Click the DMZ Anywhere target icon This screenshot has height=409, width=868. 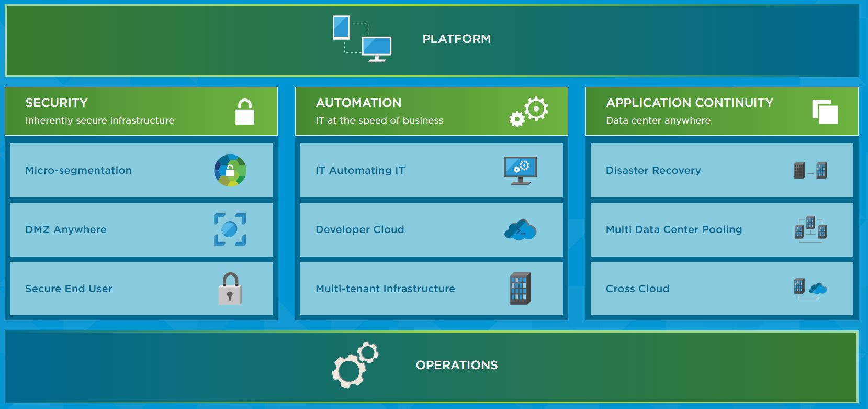pos(230,229)
